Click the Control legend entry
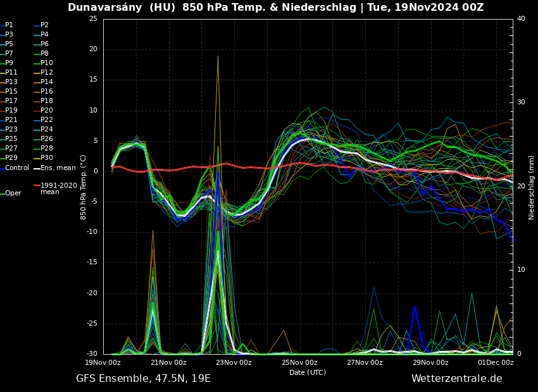 tap(17, 168)
